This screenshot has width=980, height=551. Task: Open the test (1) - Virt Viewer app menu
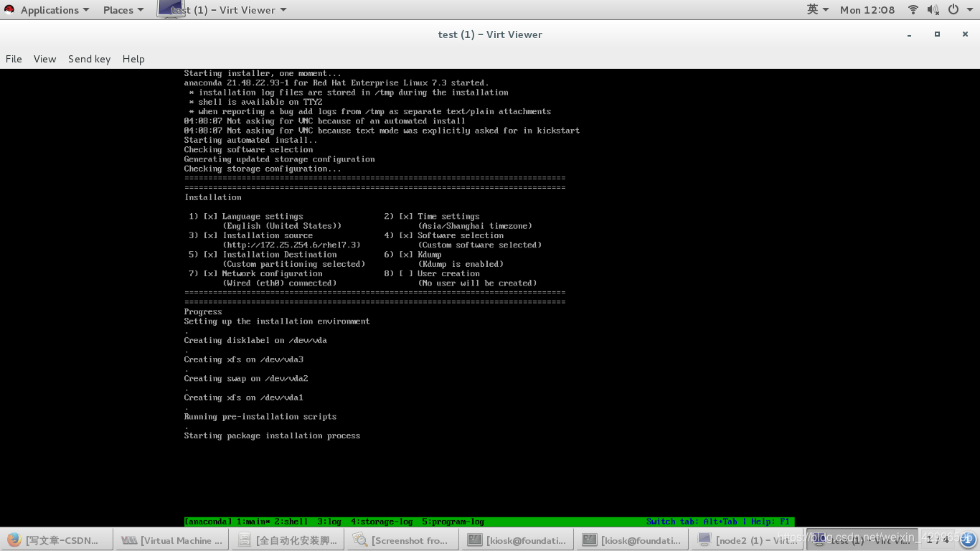point(222,10)
